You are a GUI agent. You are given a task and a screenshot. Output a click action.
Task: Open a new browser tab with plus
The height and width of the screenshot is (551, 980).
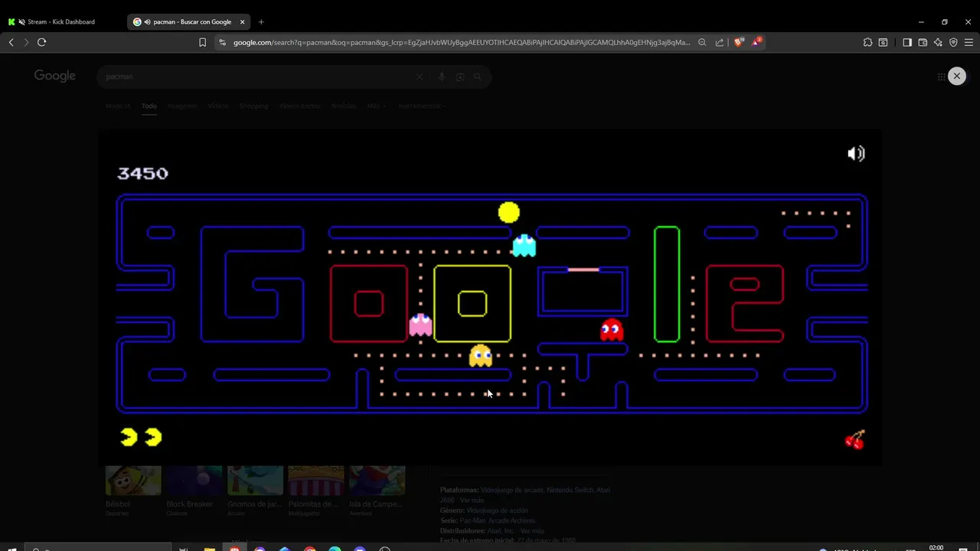tap(261, 22)
